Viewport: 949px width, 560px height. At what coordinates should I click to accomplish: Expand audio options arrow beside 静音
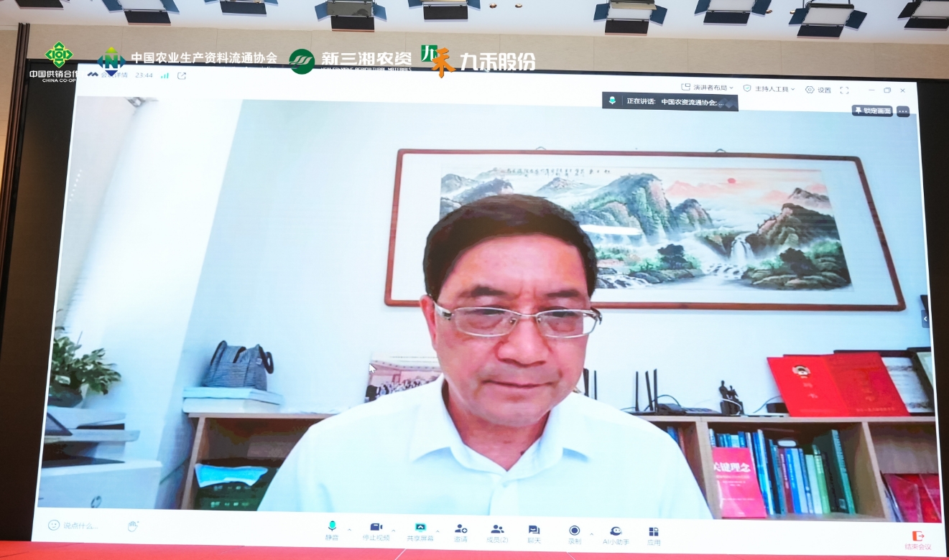tap(350, 531)
